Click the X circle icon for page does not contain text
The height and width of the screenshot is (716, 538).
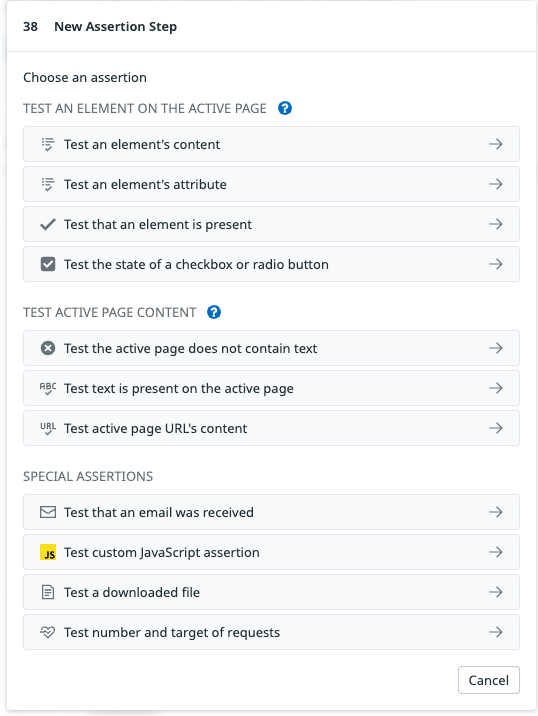click(x=48, y=348)
